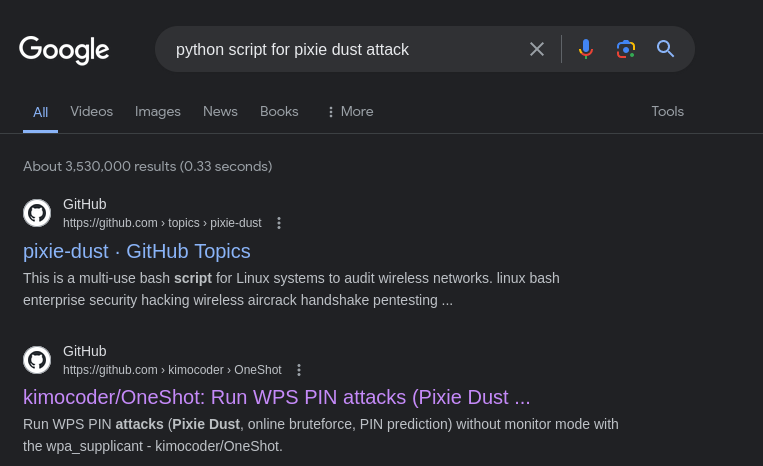
Task: Open the kimocoder/OneShot WPS PIN attacks link
Action: [x=276, y=397]
